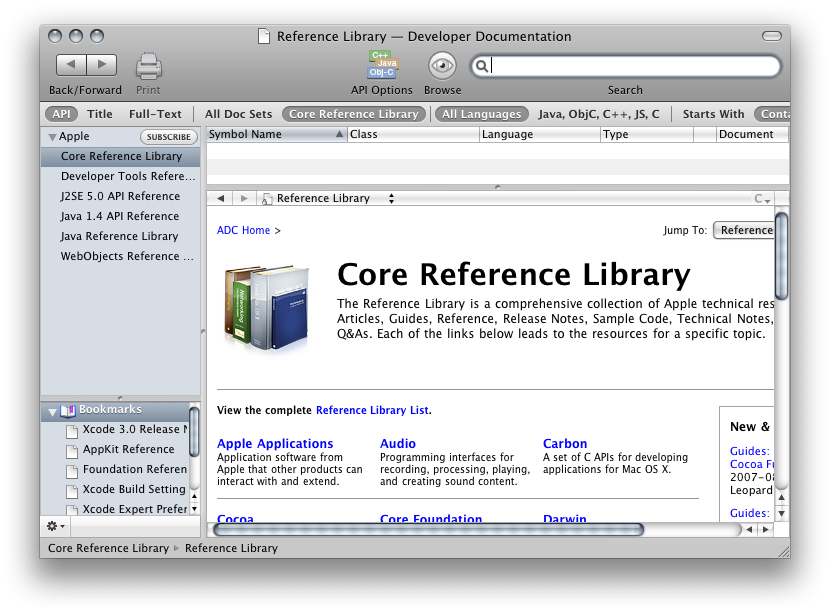830x613 pixels.
Task: Select Java 1.4 API Reference
Action: point(121,217)
